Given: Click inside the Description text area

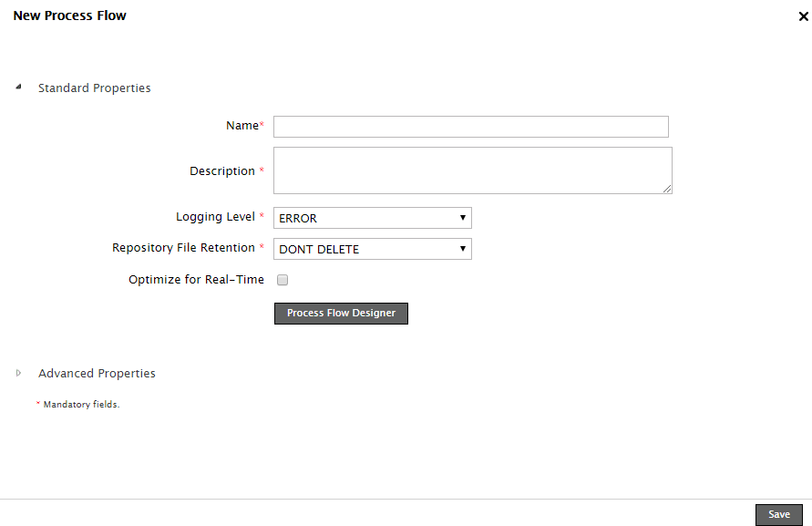Looking at the screenshot, I should [472, 170].
